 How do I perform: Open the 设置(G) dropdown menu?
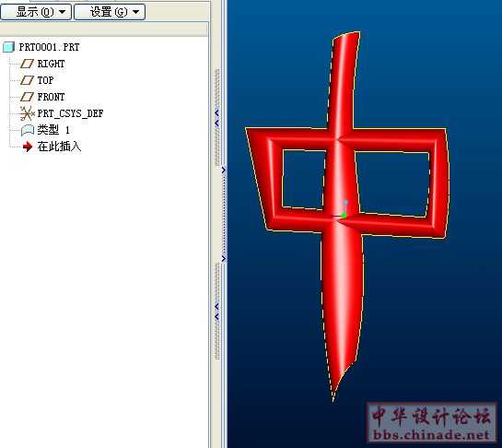pos(110,12)
